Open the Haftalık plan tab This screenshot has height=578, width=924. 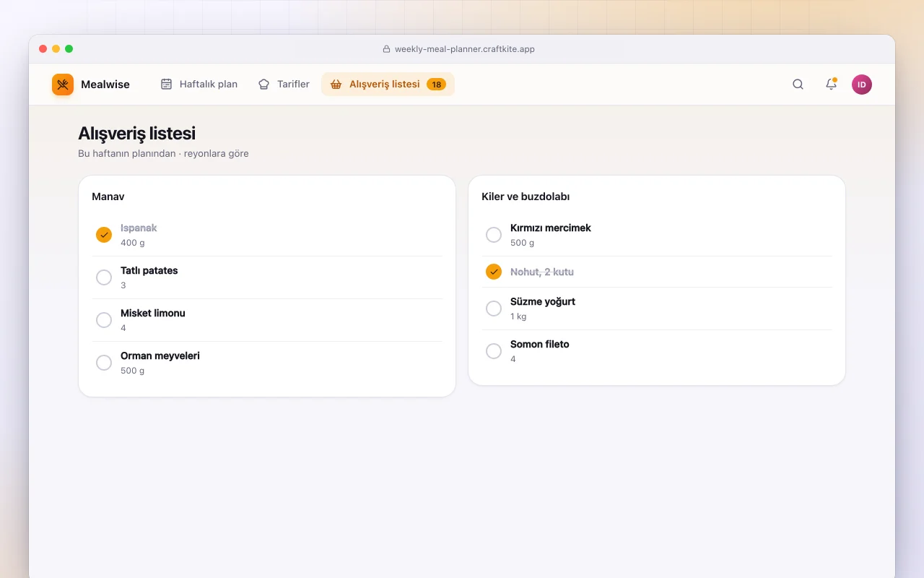[x=199, y=85]
